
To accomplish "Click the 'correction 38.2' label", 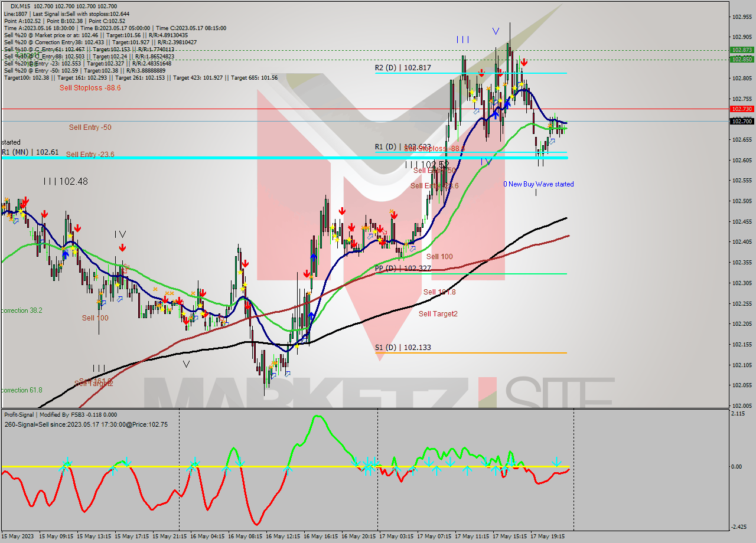I will tap(21, 310).
